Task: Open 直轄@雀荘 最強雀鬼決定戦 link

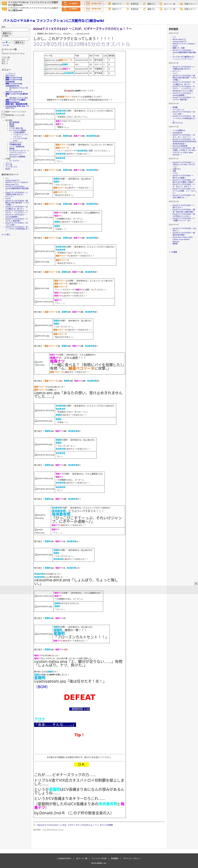Action: pyautogui.click(x=16, y=104)
